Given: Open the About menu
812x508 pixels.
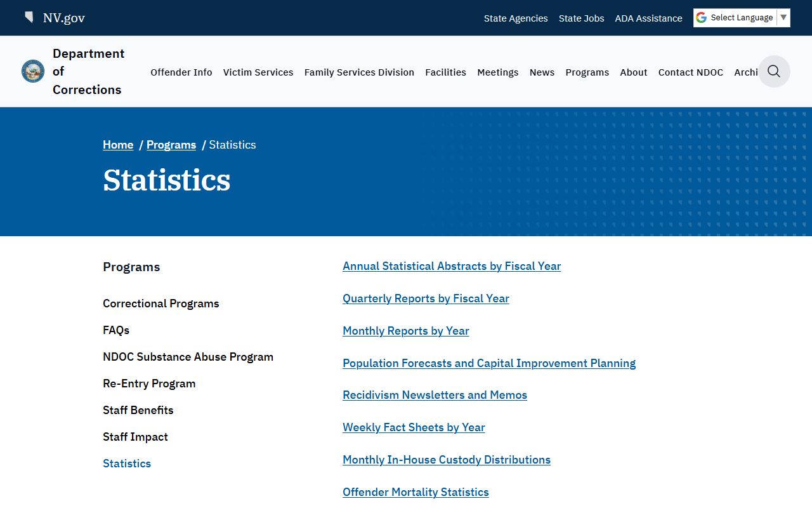Looking at the screenshot, I should click(634, 72).
